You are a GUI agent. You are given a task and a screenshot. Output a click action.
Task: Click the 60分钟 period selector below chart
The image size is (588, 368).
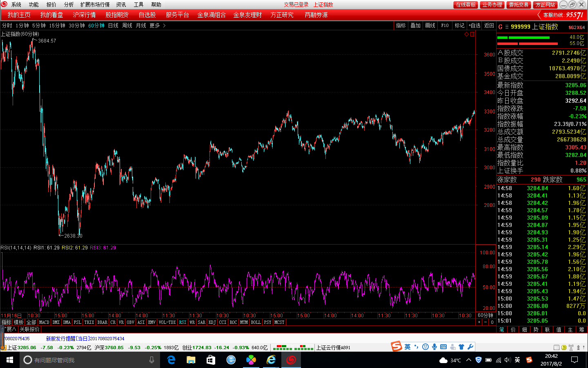click(x=485, y=315)
